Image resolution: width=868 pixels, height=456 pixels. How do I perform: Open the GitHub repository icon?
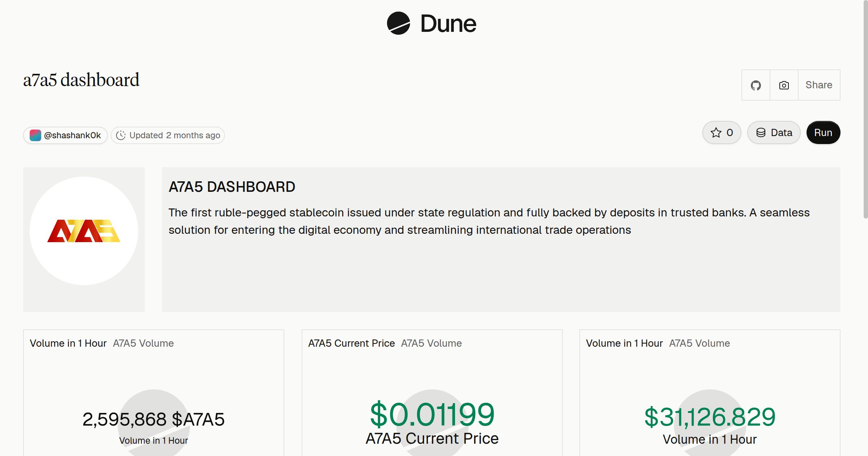(756, 85)
